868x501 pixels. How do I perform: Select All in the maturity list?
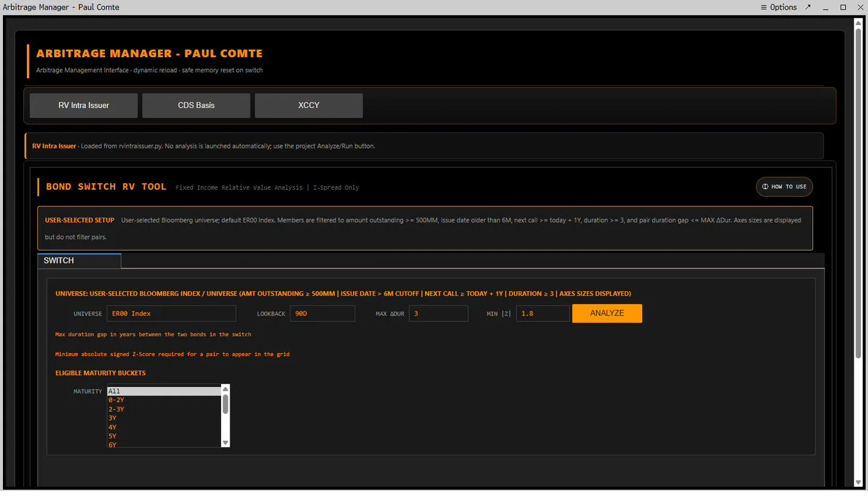[x=164, y=391]
